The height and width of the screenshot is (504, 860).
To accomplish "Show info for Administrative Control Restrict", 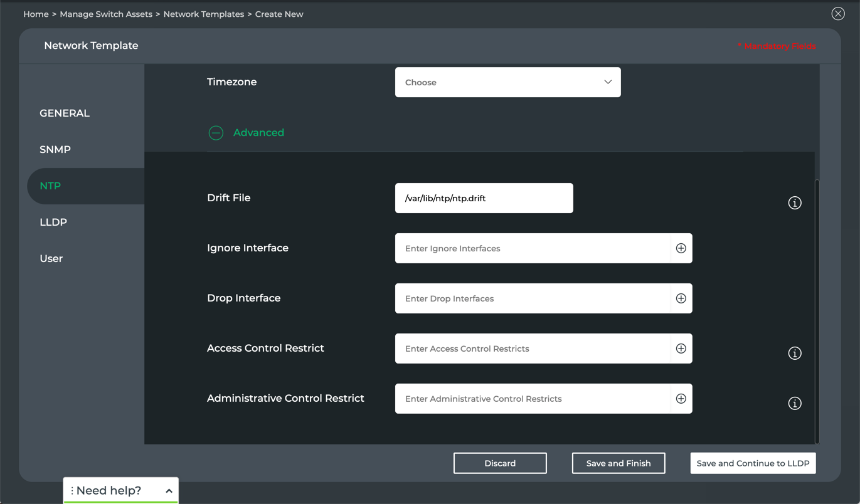I will [x=794, y=403].
